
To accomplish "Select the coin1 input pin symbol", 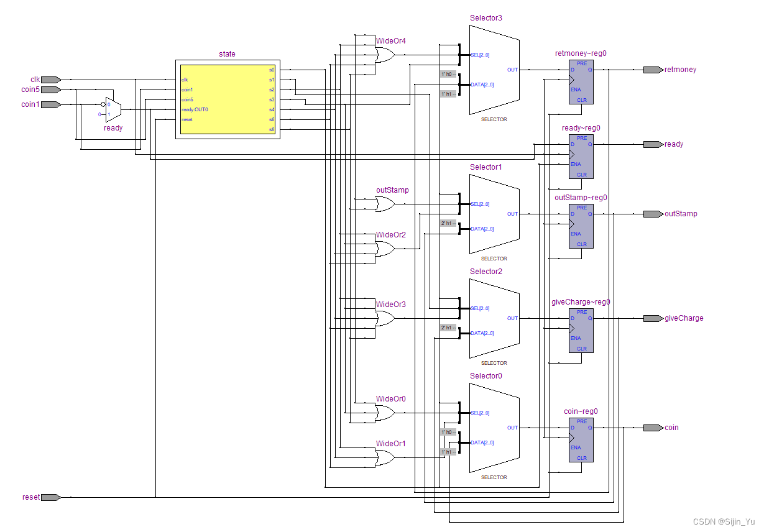I will (x=51, y=104).
